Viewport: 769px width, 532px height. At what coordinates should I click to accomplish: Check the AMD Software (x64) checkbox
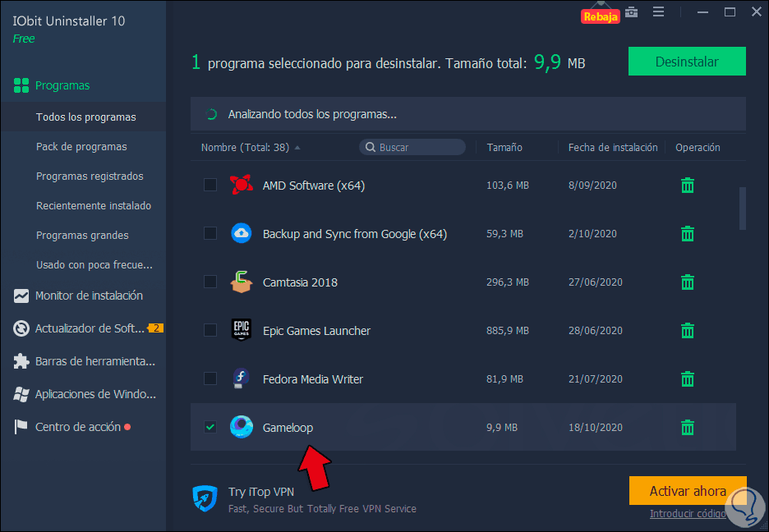coord(210,185)
